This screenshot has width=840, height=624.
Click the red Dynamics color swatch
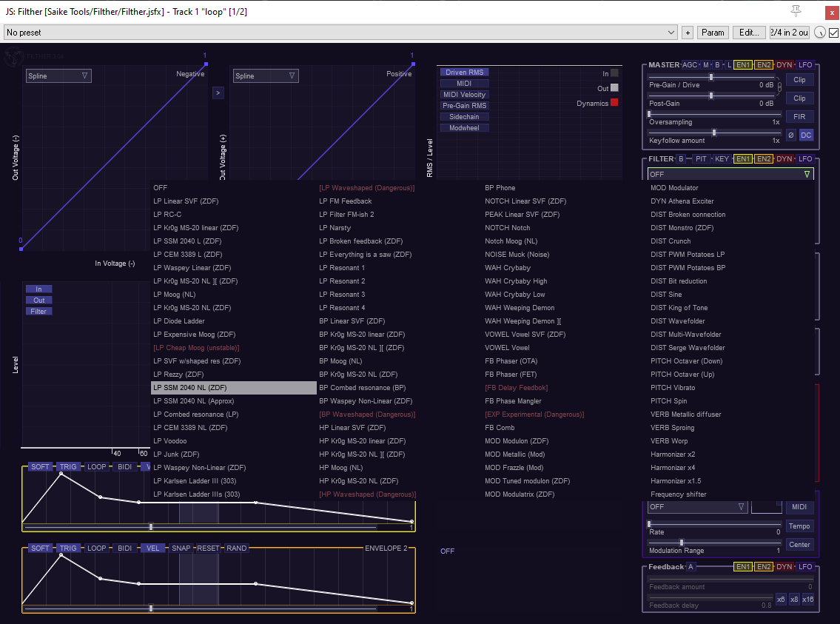click(x=614, y=102)
